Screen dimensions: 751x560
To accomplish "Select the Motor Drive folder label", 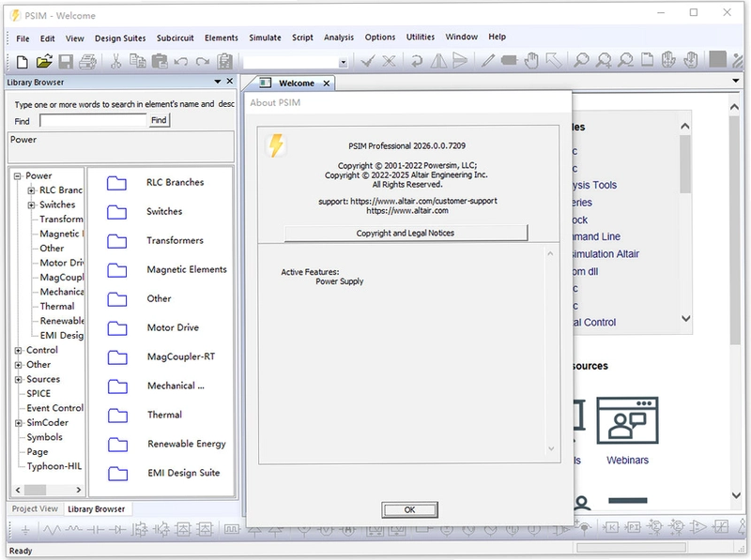I will click(x=173, y=328).
